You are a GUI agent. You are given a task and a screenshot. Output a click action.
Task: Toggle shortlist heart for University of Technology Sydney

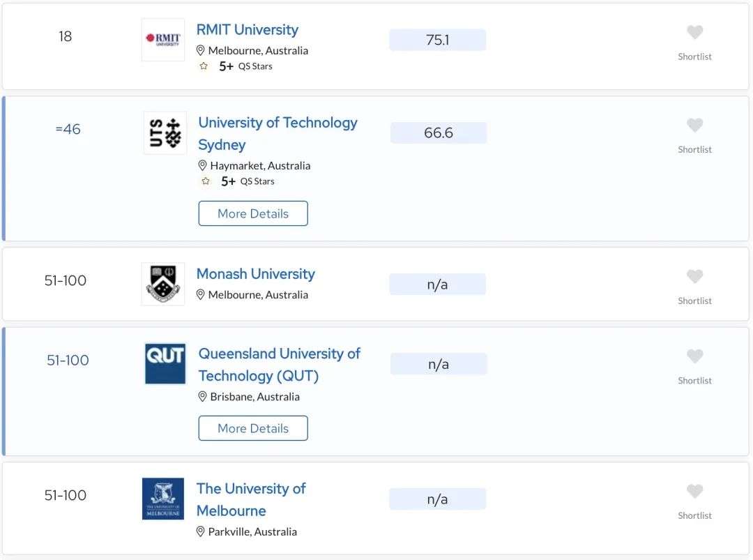coord(694,126)
